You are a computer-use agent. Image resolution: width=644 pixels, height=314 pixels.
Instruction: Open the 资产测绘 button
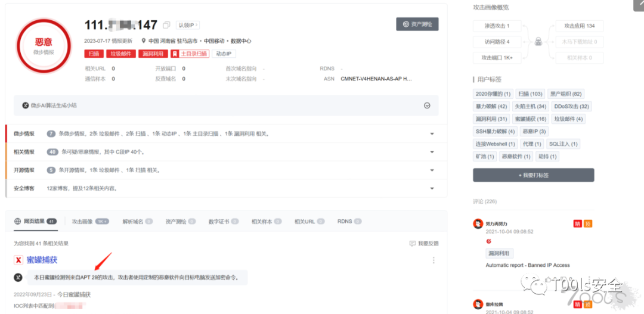click(x=417, y=24)
